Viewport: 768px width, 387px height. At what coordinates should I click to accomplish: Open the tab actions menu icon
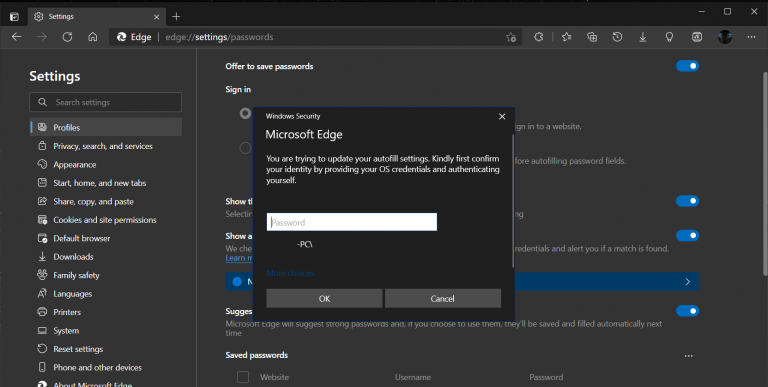(14, 17)
